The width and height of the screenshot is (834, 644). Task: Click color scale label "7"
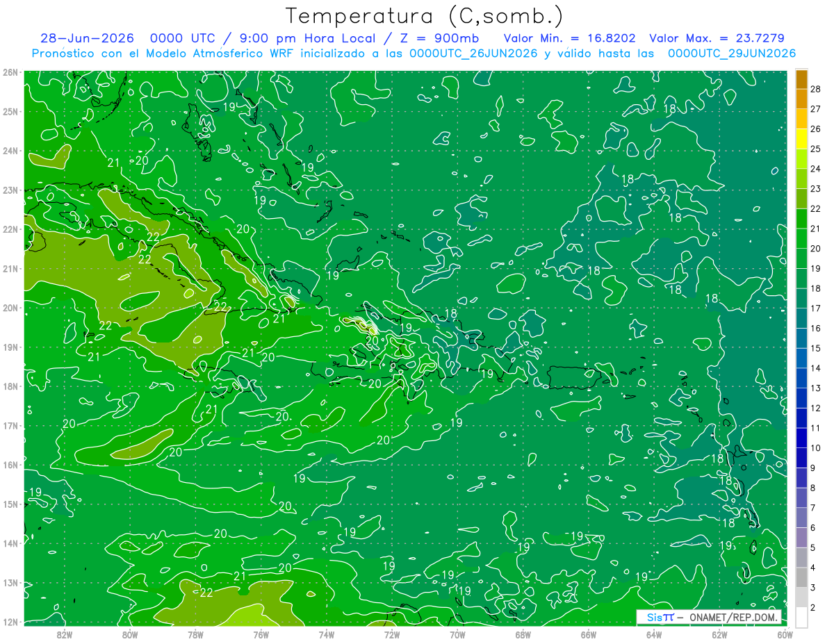[813, 508]
